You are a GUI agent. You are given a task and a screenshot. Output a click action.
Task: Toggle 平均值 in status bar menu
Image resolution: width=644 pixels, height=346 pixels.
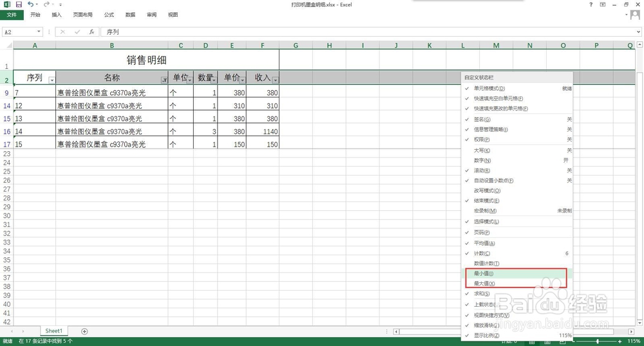click(518, 243)
